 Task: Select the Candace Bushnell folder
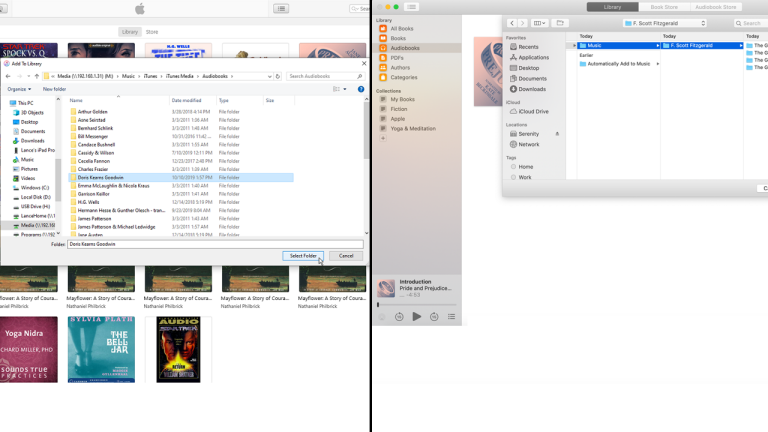tap(96, 144)
